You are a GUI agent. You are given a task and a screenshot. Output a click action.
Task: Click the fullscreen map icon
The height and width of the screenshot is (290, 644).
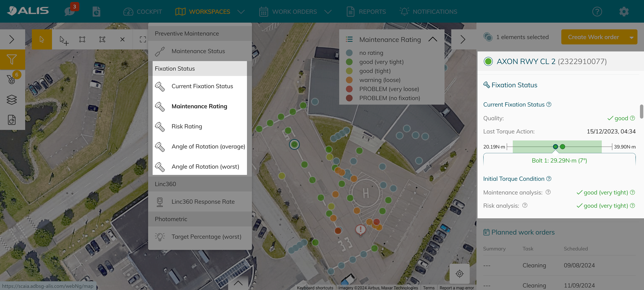(143, 40)
